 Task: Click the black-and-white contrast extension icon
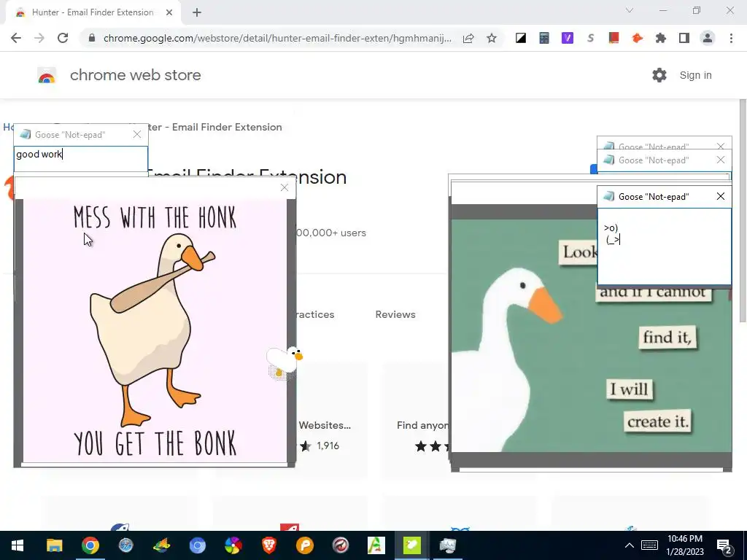pyautogui.click(x=521, y=38)
